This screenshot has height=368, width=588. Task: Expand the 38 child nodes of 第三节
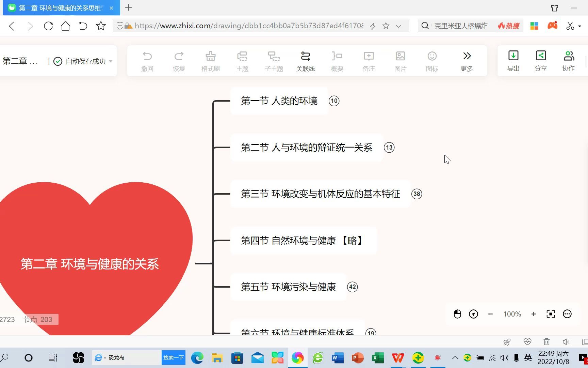click(416, 194)
